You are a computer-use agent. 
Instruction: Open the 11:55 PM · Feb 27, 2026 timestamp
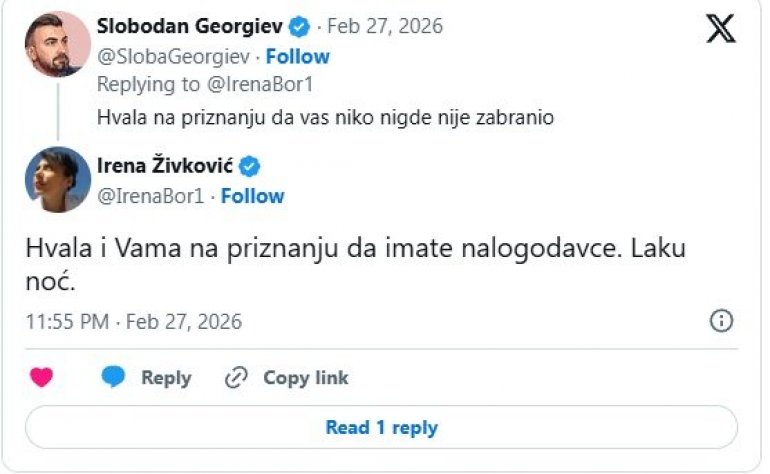click(134, 322)
